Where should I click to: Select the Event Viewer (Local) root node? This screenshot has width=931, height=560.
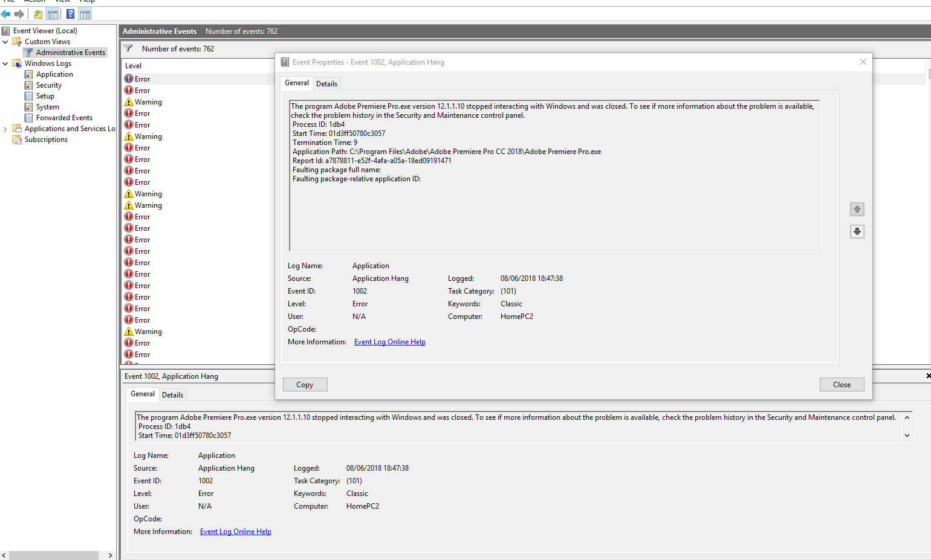click(45, 31)
